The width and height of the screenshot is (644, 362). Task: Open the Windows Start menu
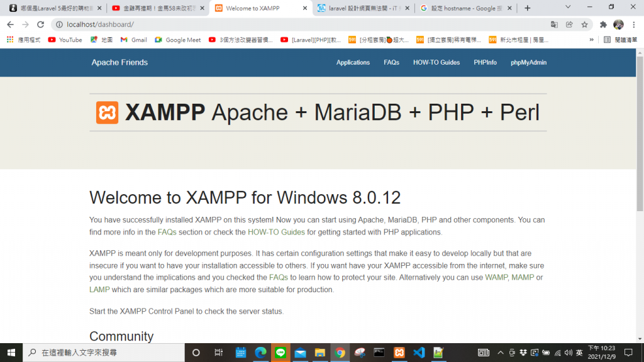pyautogui.click(x=11, y=353)
